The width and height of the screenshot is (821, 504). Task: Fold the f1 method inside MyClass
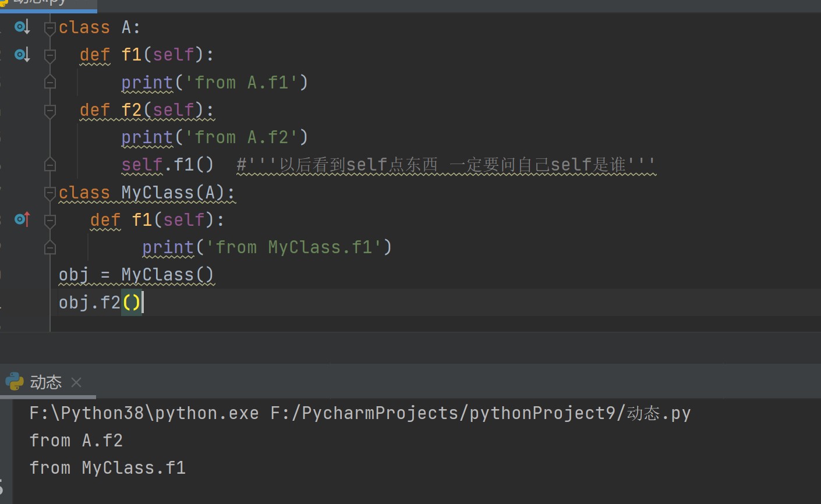[x=50, y=220]
